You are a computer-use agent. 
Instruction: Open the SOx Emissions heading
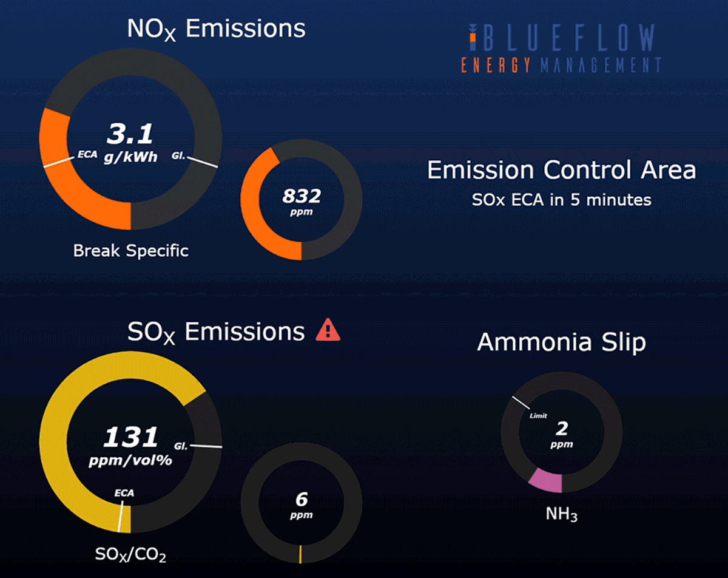(216, 332)
